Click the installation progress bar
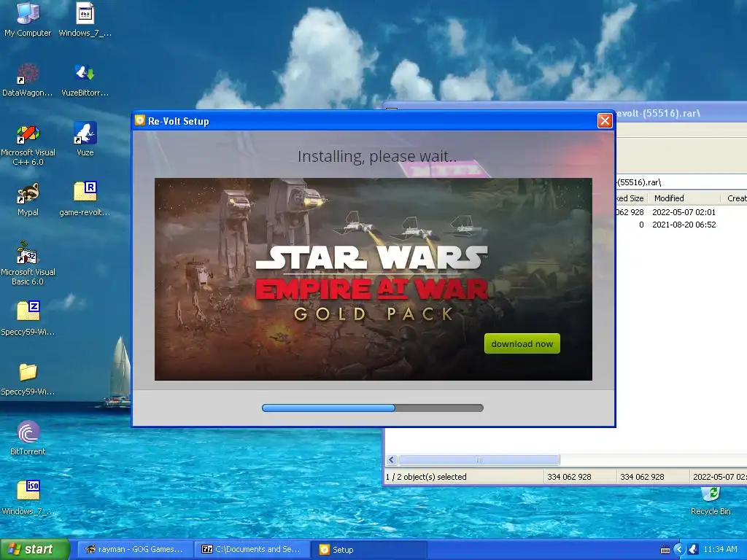Image resolution: width=747 pixels, height=560 pixels. pos(373,408)
